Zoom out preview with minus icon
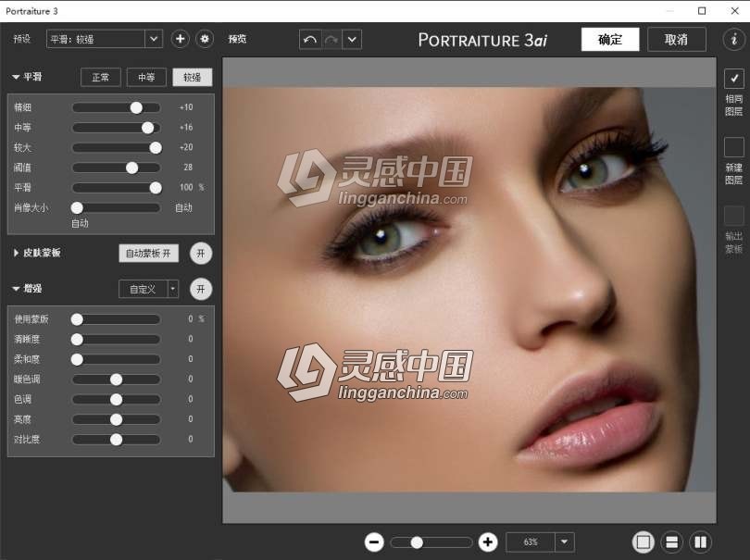The width and height of the screenshot is (750, 560). tap(374, 541)
